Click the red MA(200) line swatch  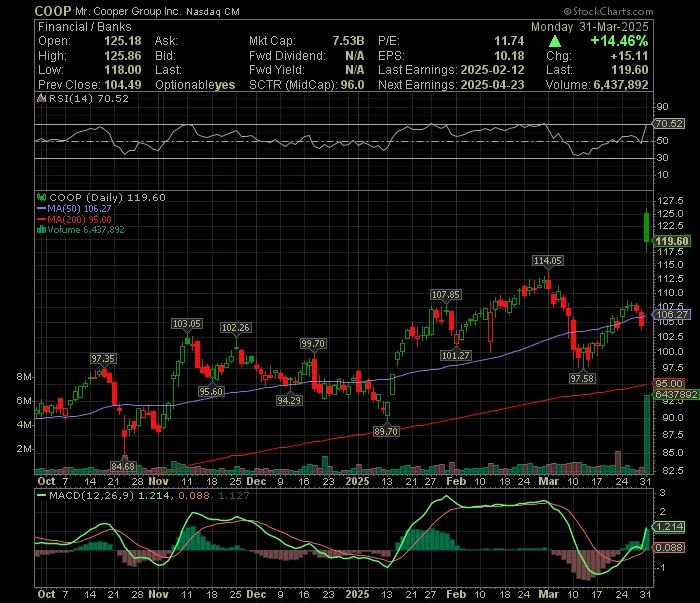pyautogui.click(x=42, y=220)
